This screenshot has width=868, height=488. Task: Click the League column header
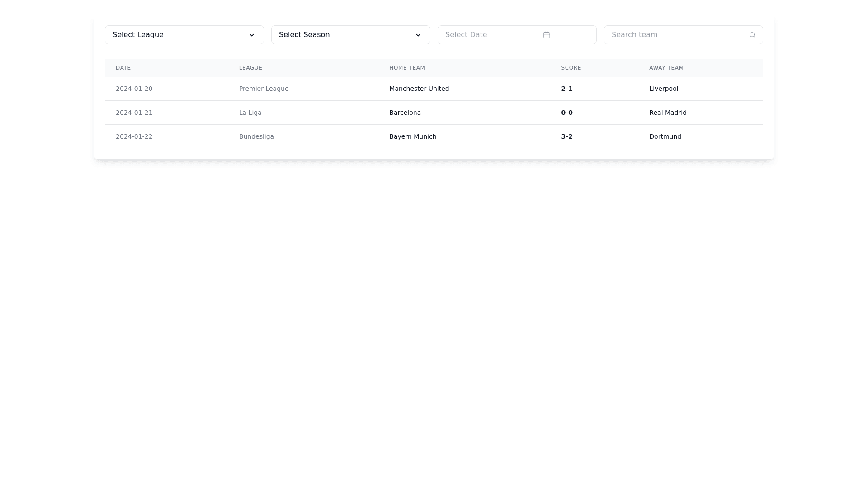250,68
